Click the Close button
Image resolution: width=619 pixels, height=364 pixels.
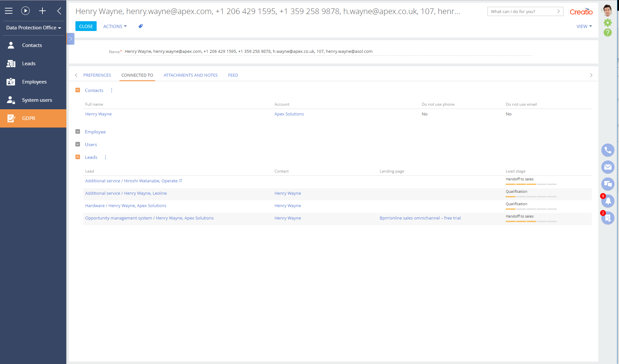pos(86,26)
